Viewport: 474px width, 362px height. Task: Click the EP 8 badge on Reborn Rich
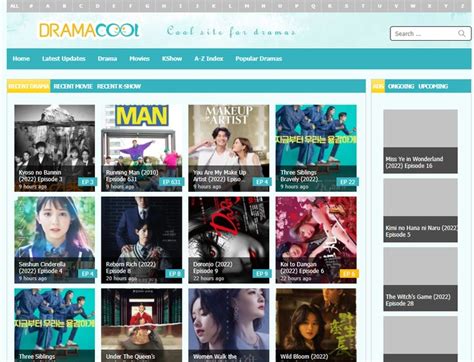(175, 274)
